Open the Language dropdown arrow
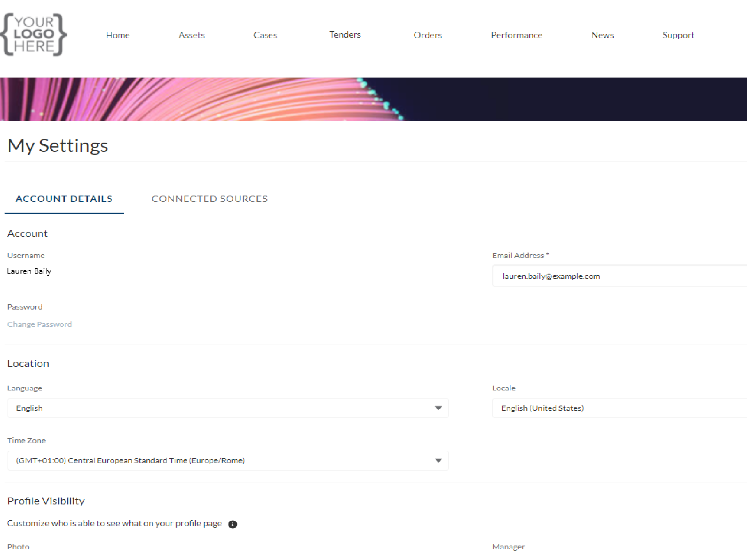747x560 pixels. coord(438,408)
